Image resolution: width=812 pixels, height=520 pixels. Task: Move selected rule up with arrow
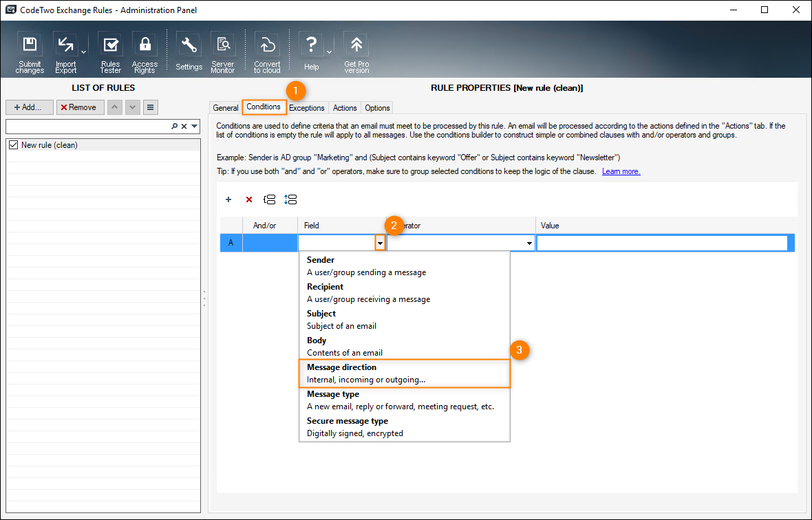pos(114,107)
